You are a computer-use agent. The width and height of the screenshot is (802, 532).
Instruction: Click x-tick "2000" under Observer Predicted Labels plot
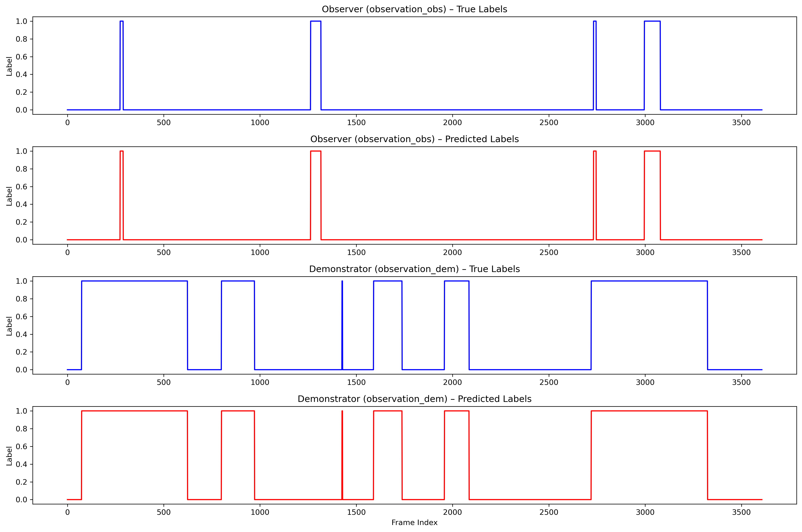click(x=452, y=252)
